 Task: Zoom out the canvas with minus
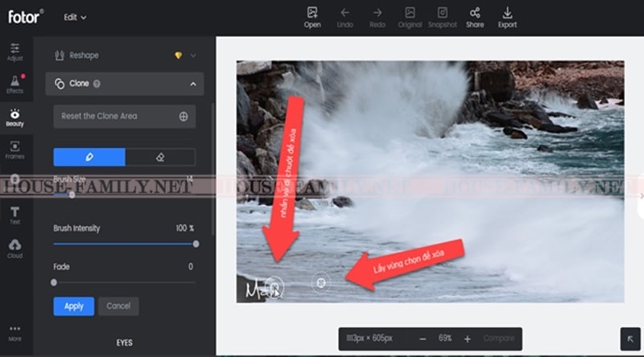point(423,339)
